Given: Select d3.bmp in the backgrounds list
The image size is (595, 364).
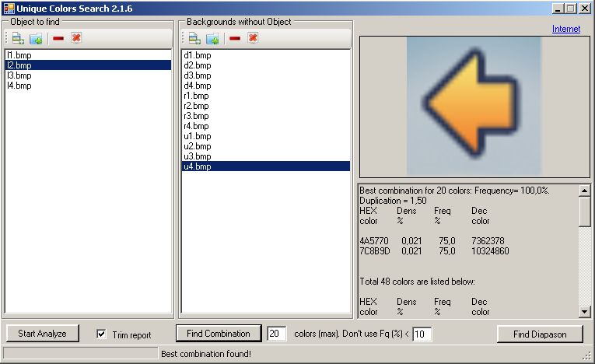Looking at the screenshot, I should (197, 76).
